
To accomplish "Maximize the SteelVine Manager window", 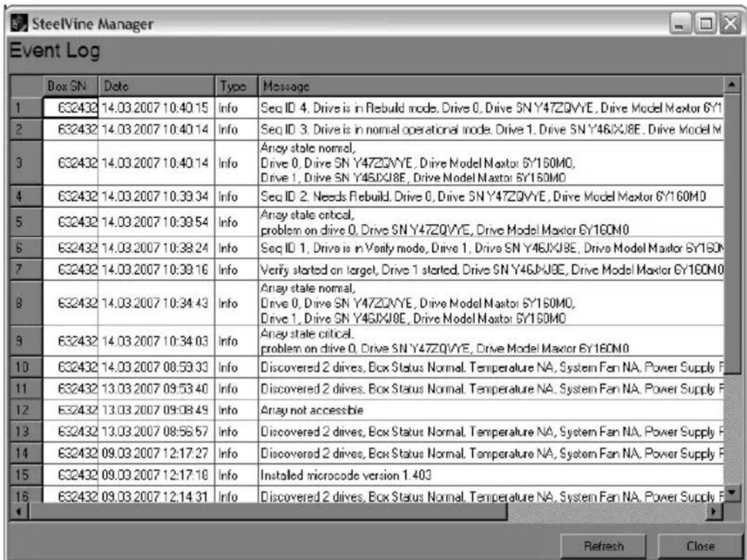I will [x=705, y=24].
